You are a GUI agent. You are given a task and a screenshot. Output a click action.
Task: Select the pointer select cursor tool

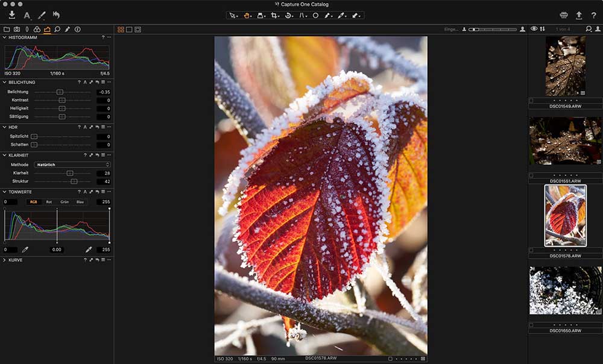coord(233,16)
